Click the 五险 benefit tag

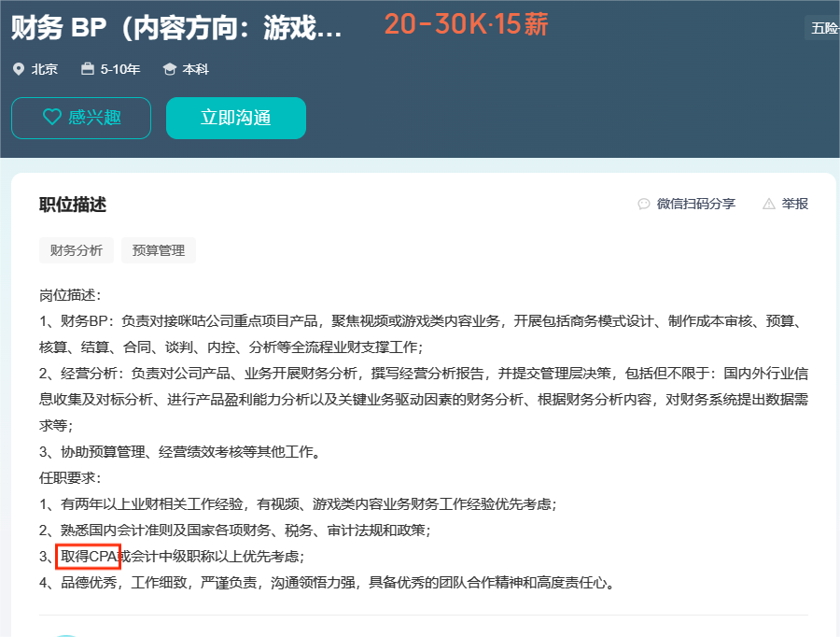pos(823,28)
